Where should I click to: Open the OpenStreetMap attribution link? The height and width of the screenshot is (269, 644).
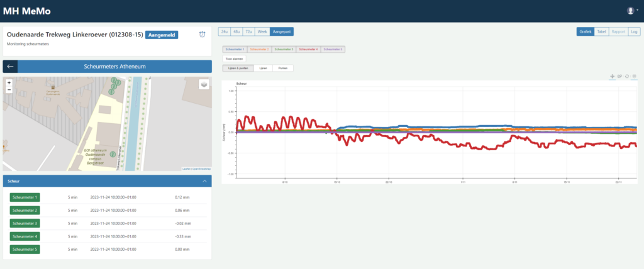[x=201, y=169]
